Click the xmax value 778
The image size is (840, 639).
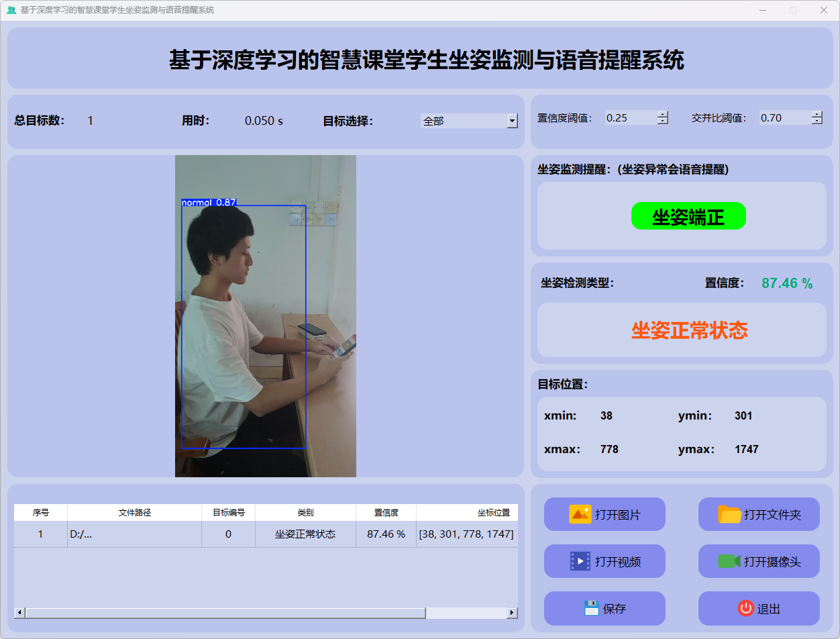click(x=609, y=449)
